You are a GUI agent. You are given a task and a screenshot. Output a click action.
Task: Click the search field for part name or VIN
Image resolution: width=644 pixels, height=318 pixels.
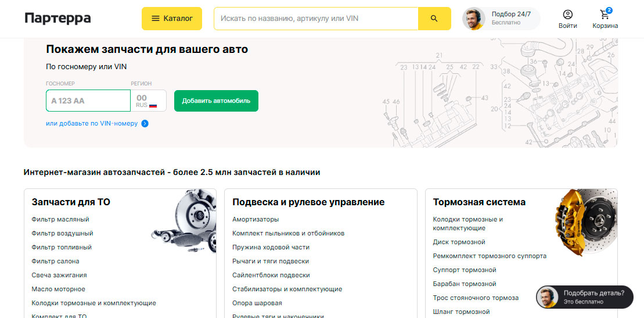[316, 19]
